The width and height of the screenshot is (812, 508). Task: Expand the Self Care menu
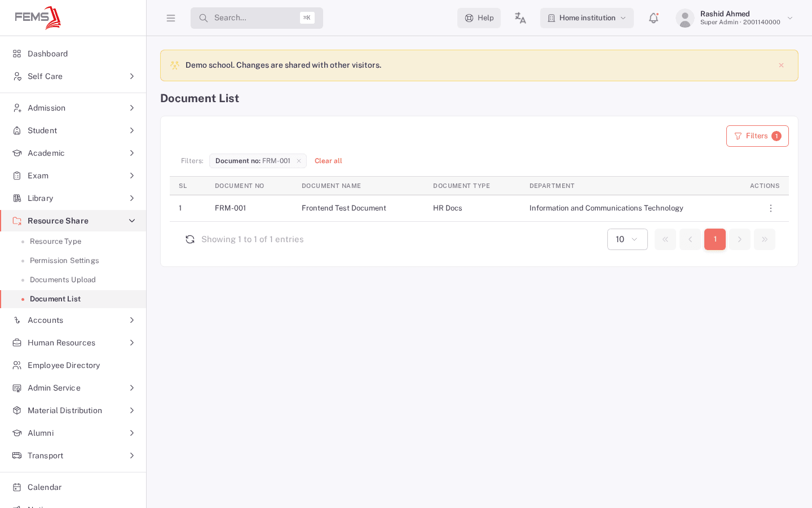coord(73,76)
